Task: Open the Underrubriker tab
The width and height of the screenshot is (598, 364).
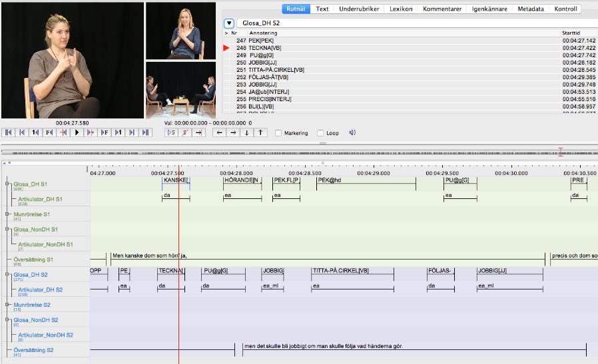Action: [359, 9]
